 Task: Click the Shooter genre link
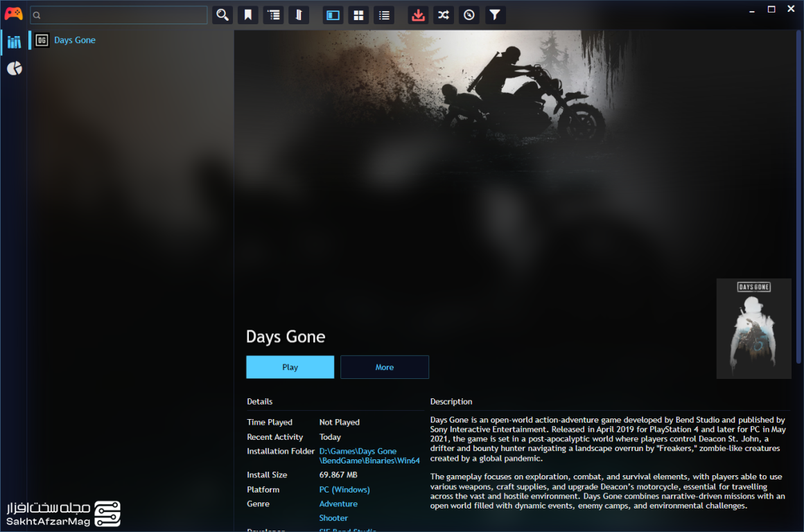[333, 518]
